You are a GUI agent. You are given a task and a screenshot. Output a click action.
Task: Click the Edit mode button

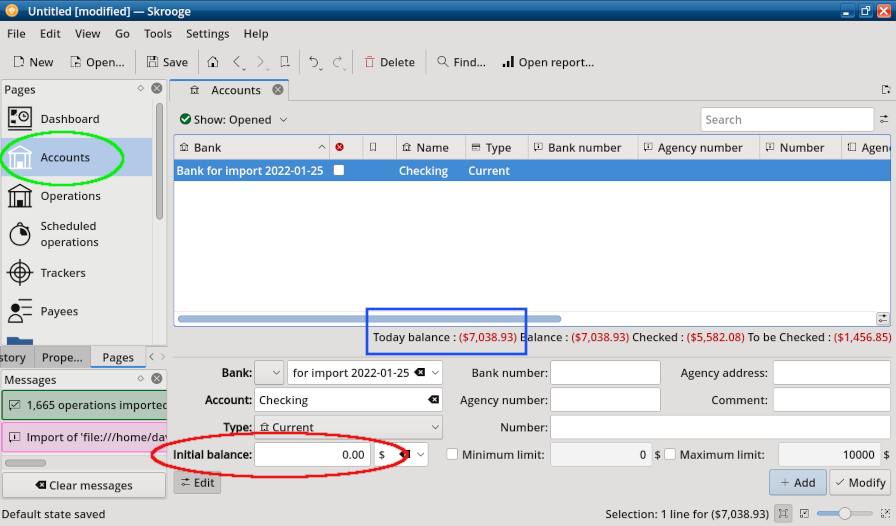click(x=198, y=483)
